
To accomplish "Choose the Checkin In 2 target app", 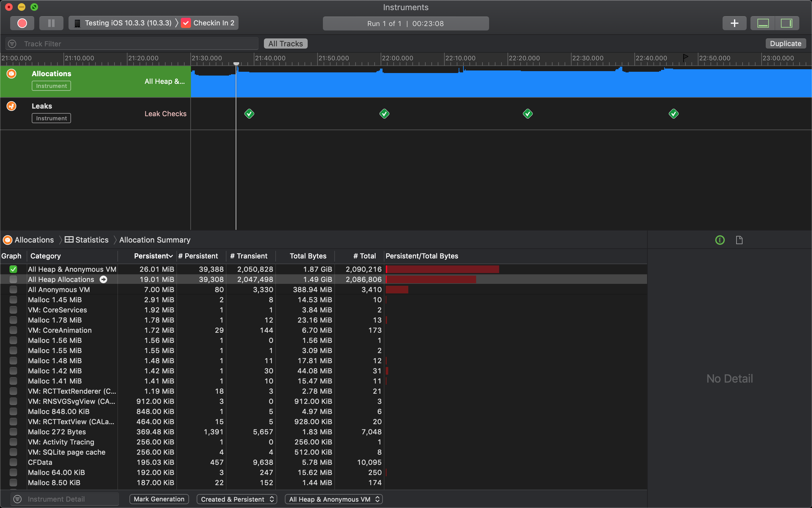I will click(214, 23).
